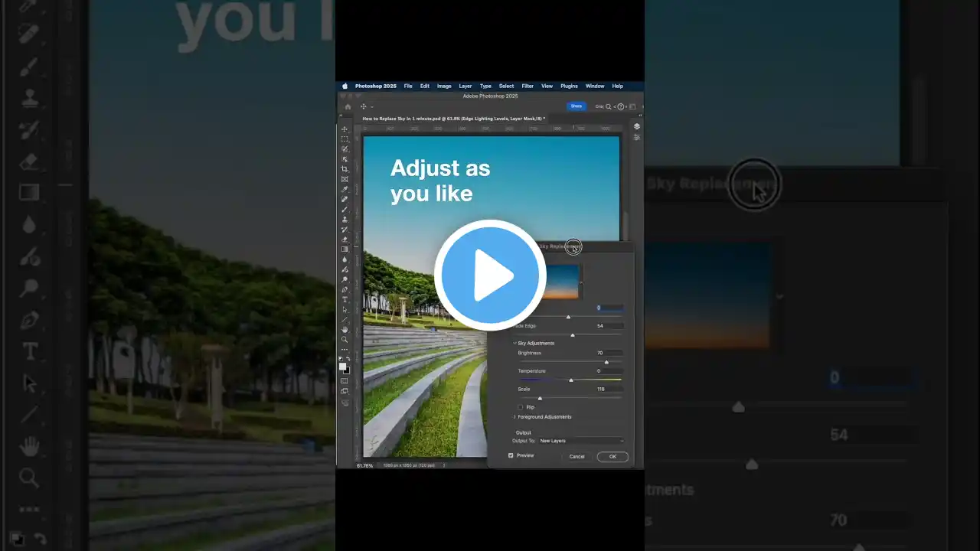Select the Line tool
Screen dimensions: 980x551
click(x=345, y=319)
